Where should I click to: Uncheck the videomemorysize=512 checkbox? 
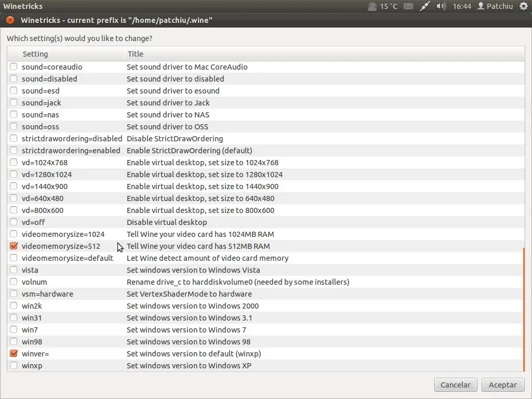click(14, 246)
